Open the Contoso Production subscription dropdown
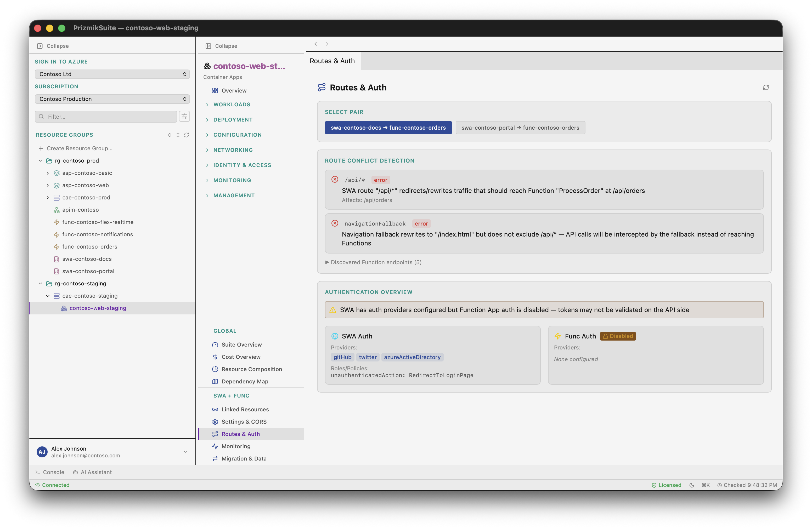The height and width of the screenshot is (529, 812). (112, 99)
